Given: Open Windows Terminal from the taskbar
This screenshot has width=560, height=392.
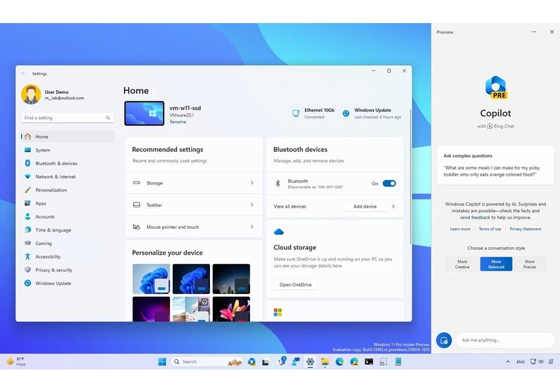Looking at the screenshot, I should [369, 362].
